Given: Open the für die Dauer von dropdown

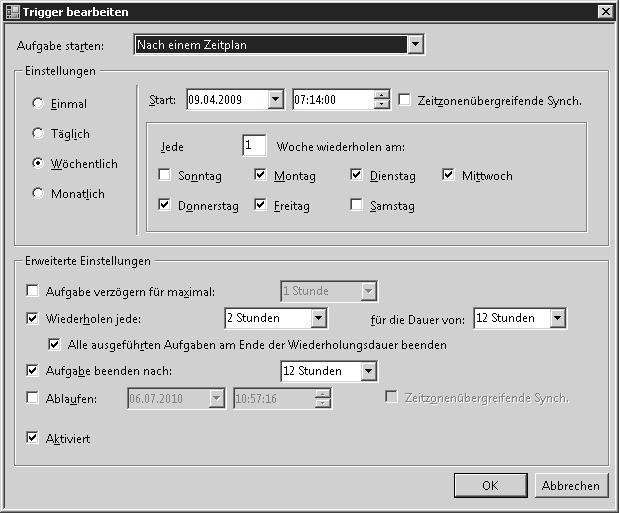Looking at the screenshot, I should [x=558, y=318].
